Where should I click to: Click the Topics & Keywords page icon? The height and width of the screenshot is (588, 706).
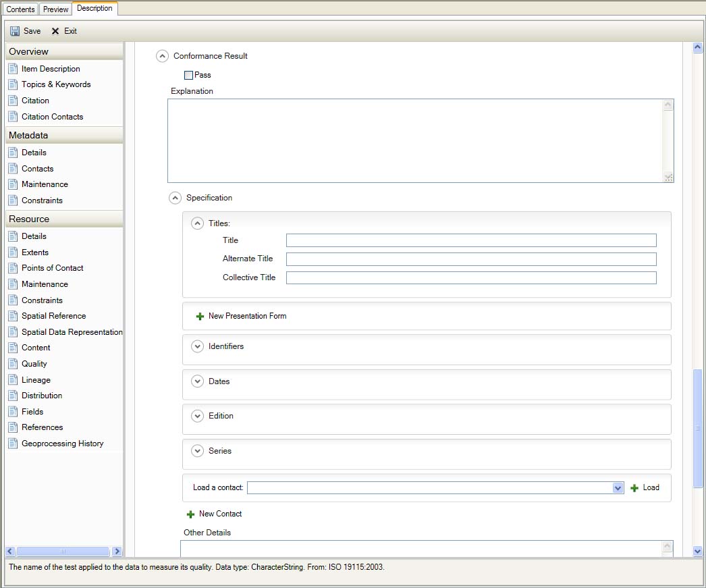(13, 84)
